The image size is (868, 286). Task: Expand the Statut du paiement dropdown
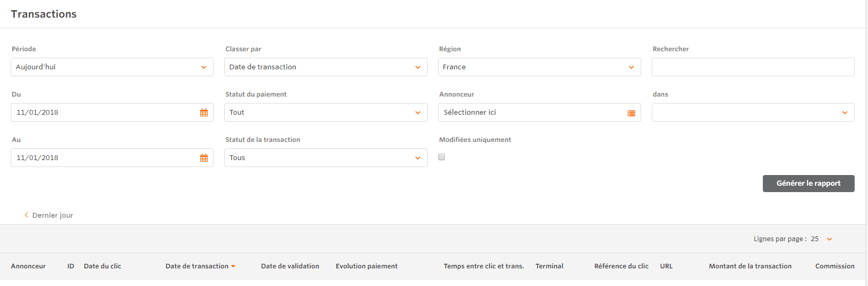click(x=326, y=113)
